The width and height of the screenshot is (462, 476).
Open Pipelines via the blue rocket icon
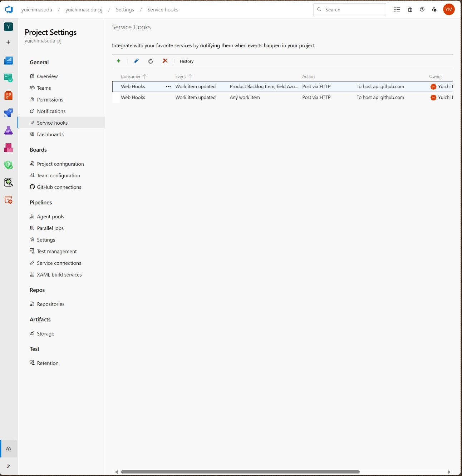point(8,113)
